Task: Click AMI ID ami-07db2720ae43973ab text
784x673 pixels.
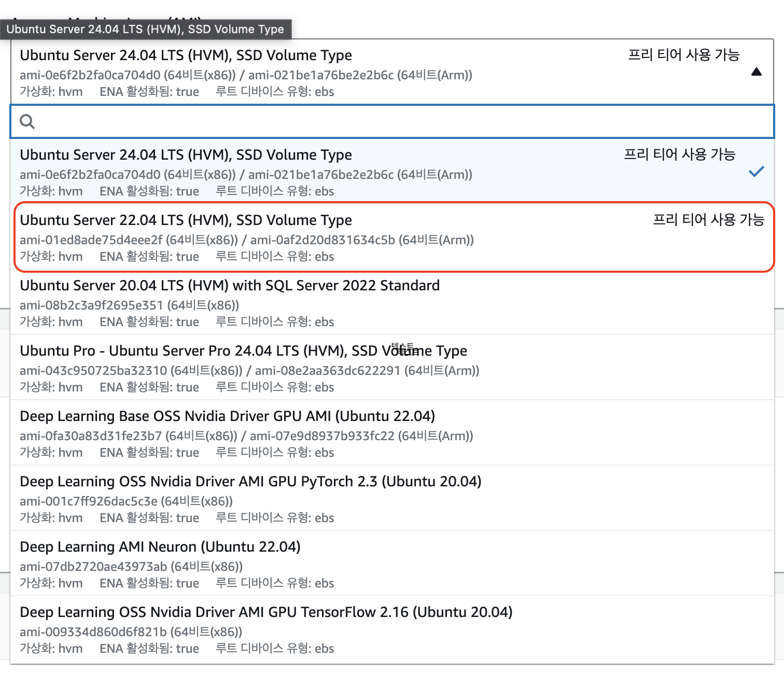Action: coord(93,567)
